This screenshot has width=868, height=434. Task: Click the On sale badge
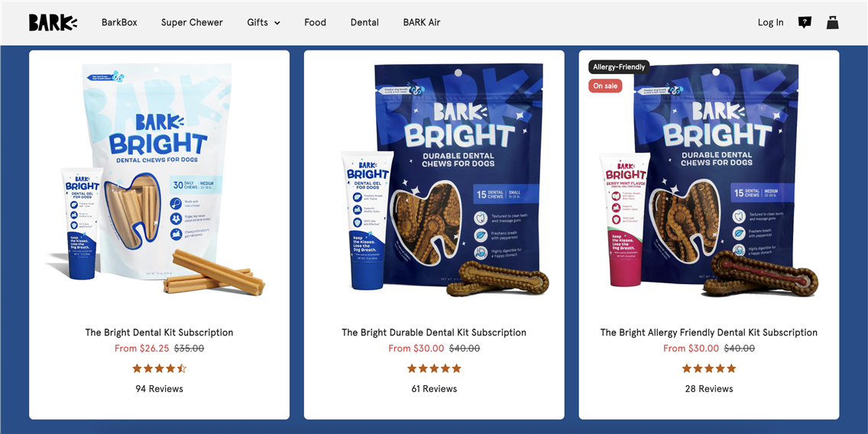click(605, 86)
